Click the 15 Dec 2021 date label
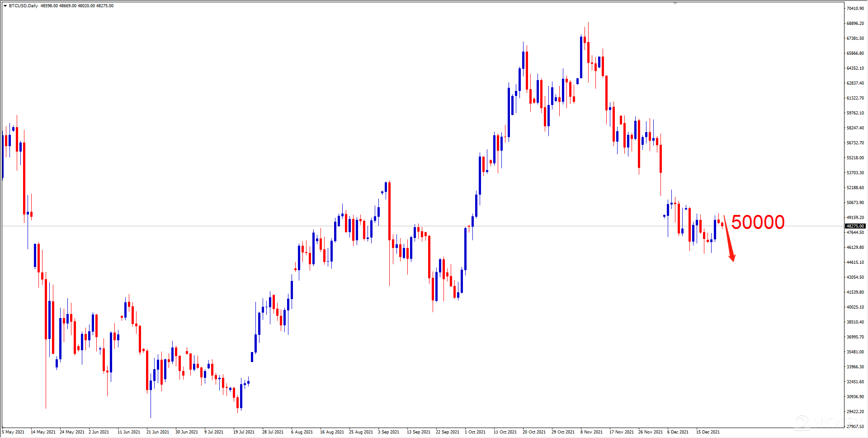Screen dimensions: 868x438 click(x=708, y=432)
